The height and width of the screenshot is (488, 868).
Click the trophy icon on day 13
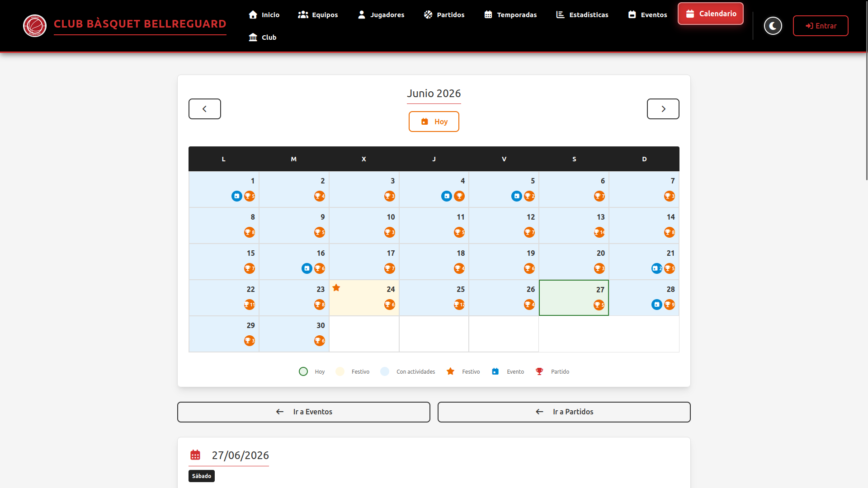coord(599,232)
